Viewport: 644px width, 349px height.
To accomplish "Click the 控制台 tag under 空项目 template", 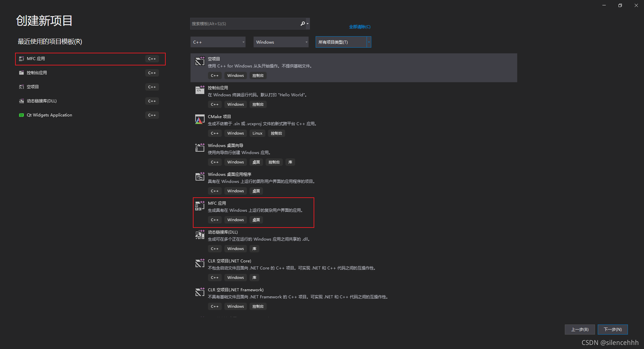I will pyautogui.click(x=258, y=76).
